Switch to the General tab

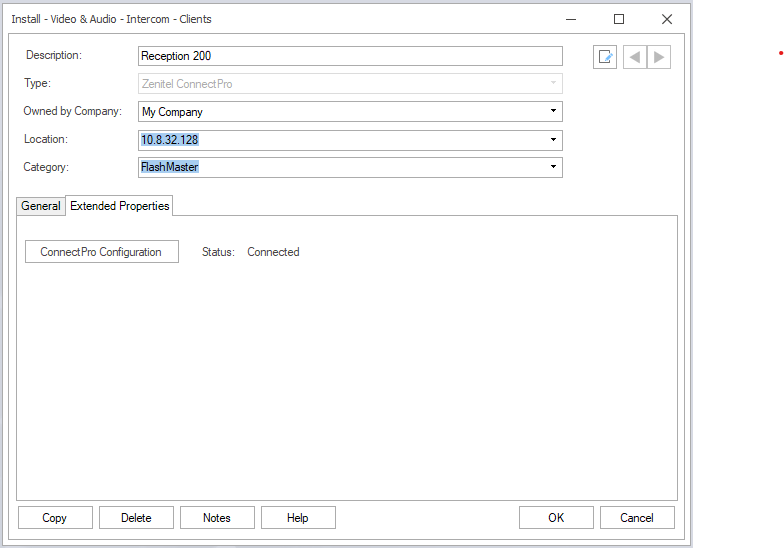coord(41,206)
